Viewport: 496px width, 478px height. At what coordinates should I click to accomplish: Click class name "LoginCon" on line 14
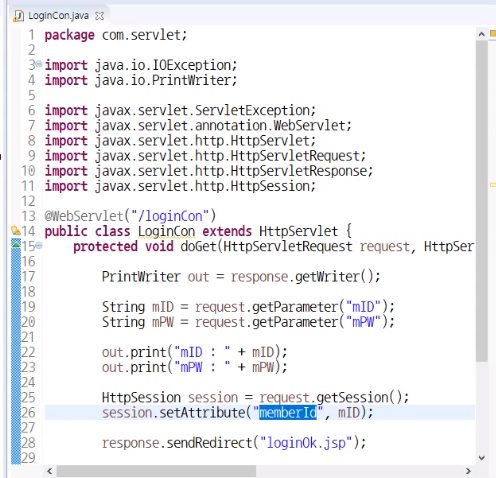click(166, 231)
